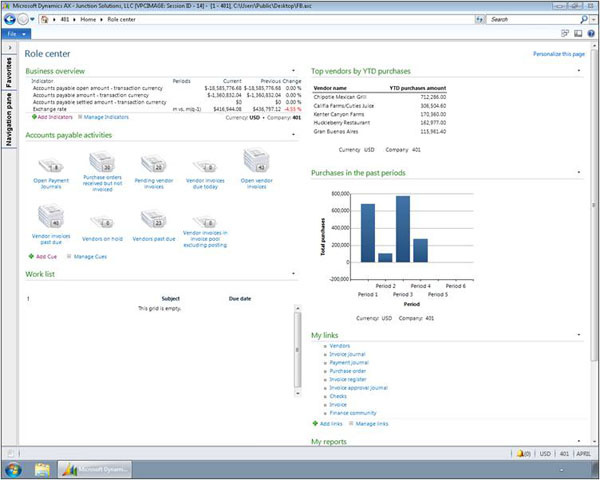Click the windows icon in the top-right toolbar
The image size is (600, 480).
[565, 34]
